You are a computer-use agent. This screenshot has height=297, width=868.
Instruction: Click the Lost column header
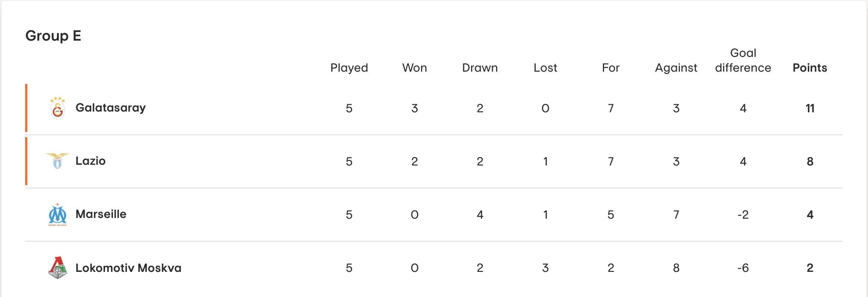545,68
